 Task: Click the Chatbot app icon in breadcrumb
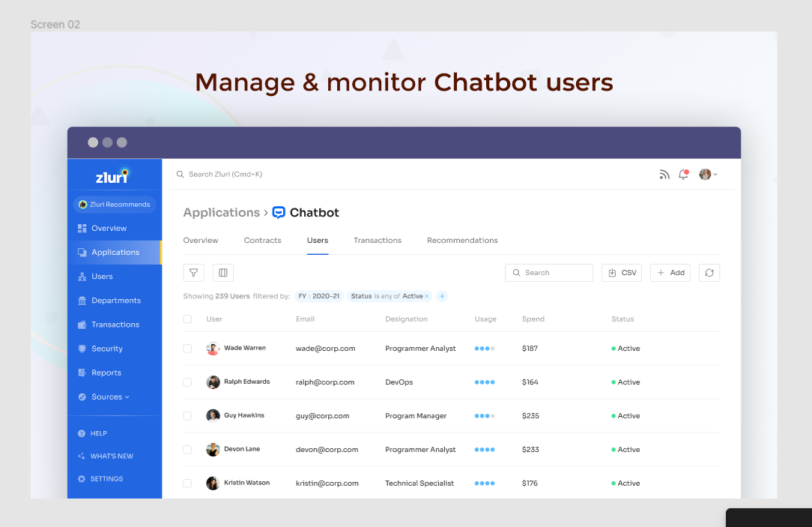(279, 213)
